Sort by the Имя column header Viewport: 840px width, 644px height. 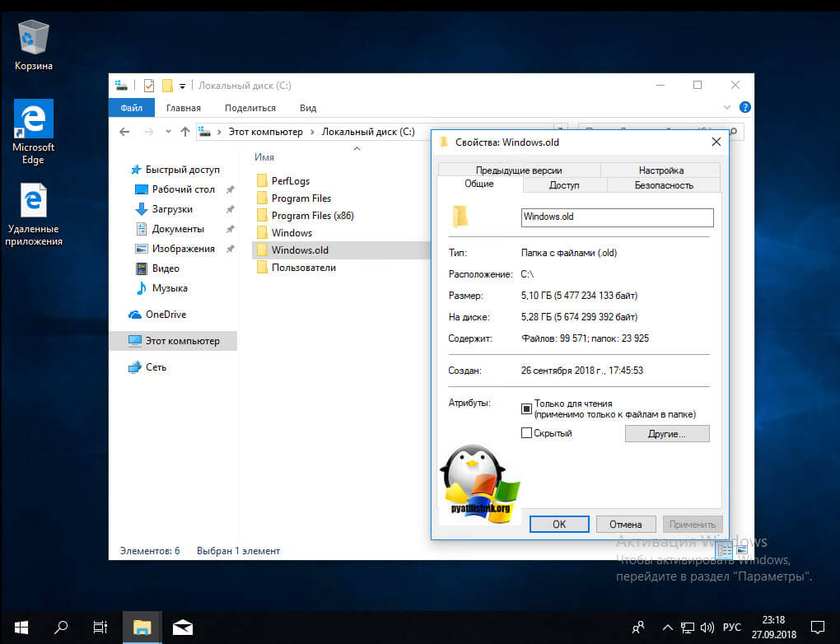[x=264, y=157]
